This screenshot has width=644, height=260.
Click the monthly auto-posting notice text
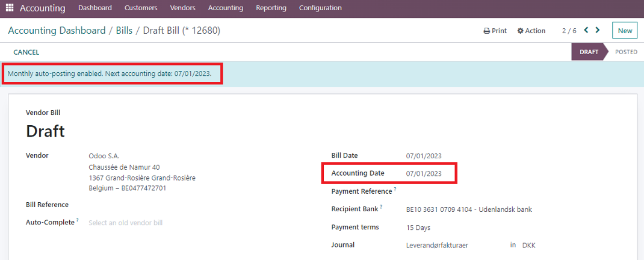(110, 74)
